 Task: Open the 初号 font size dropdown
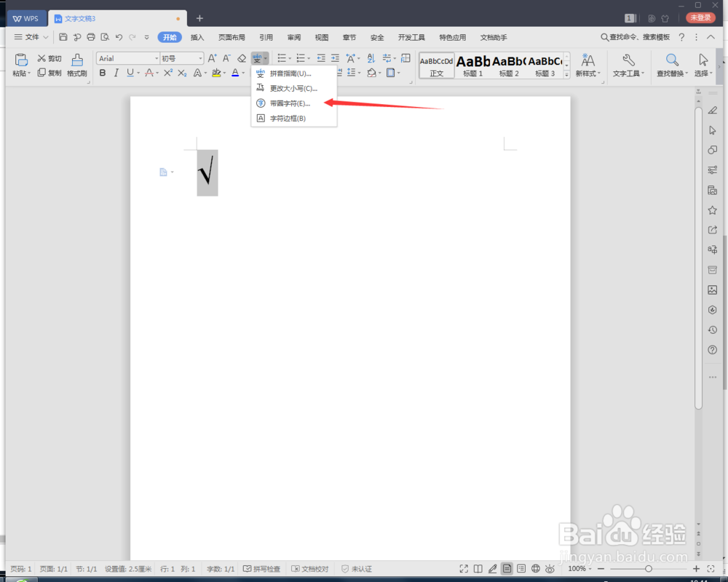tap(201, 58)
